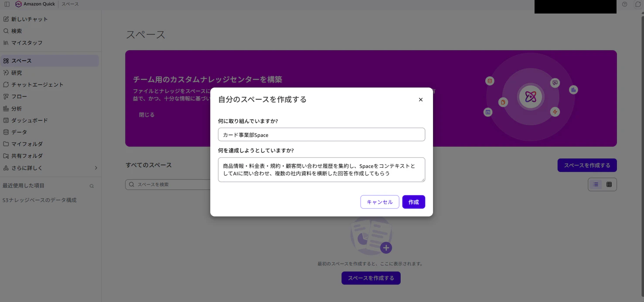Click the 共有フォルダ shared folder icon
Viewport: 644px width, 302px height.
pyautogui.click(x=6, y=156)
